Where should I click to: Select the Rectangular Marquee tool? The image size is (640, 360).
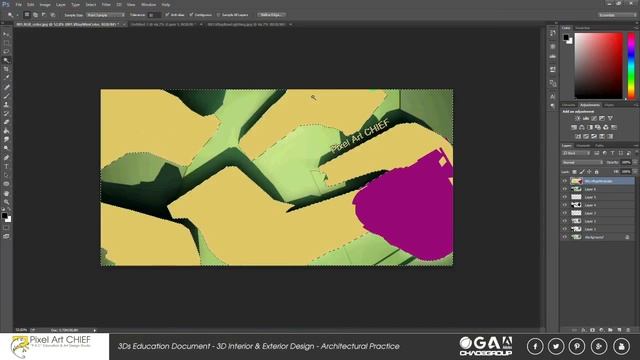[6, 43]
